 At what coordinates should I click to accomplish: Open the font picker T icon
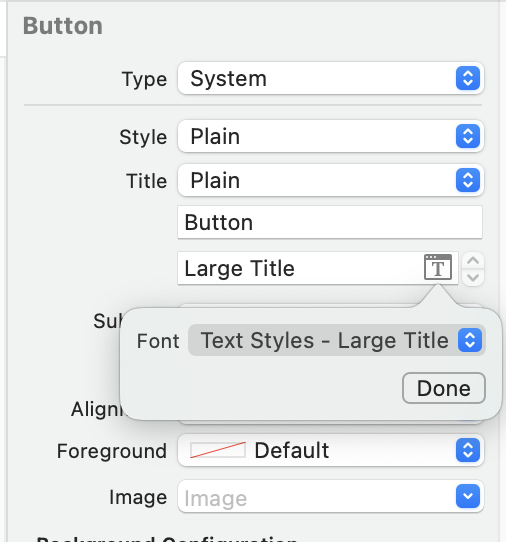click(438, 267)
